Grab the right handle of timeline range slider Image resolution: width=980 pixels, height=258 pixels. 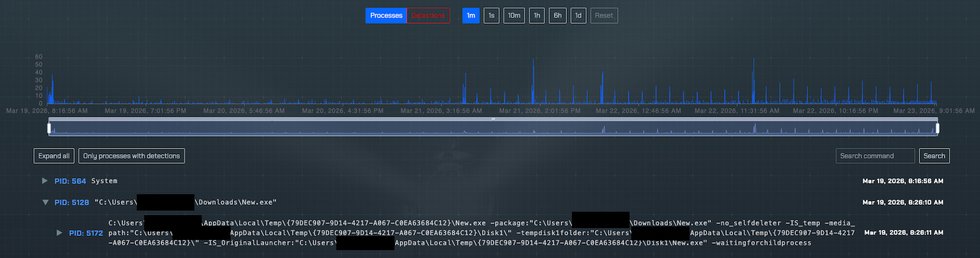[937, 129]
